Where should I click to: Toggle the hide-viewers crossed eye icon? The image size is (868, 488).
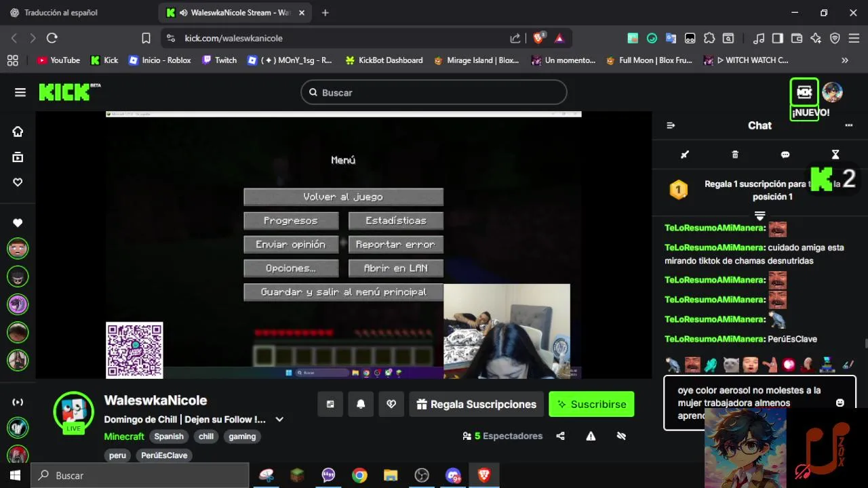(x=621, y=436)
